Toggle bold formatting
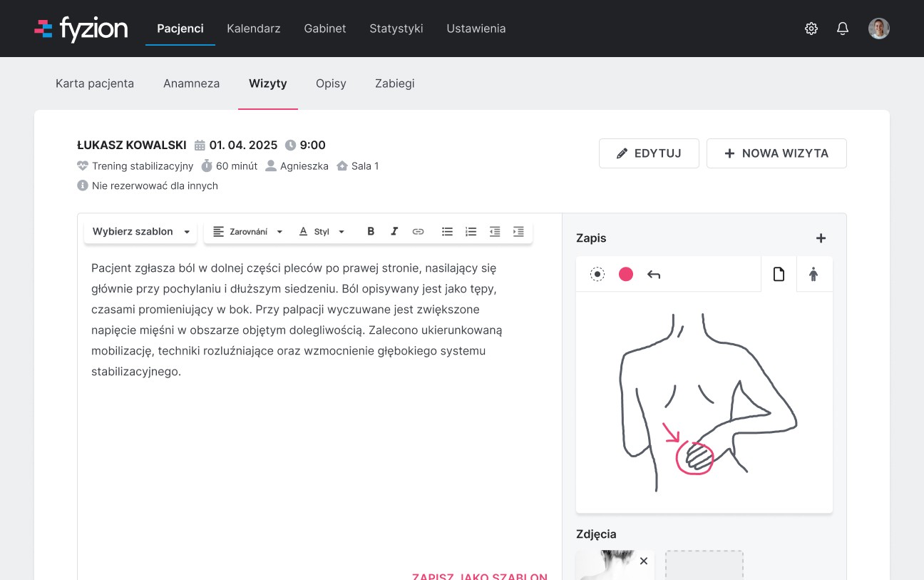Screen dimensions: 924x580 coord(371,232)
